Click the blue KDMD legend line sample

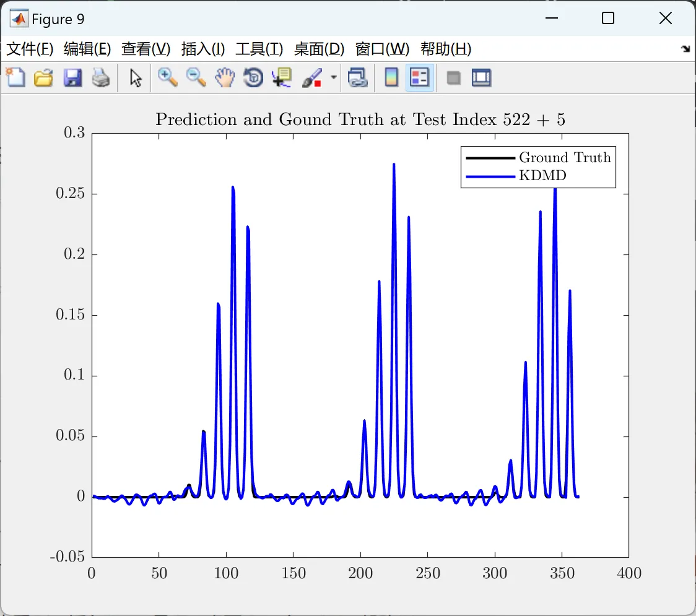point(490,176)
